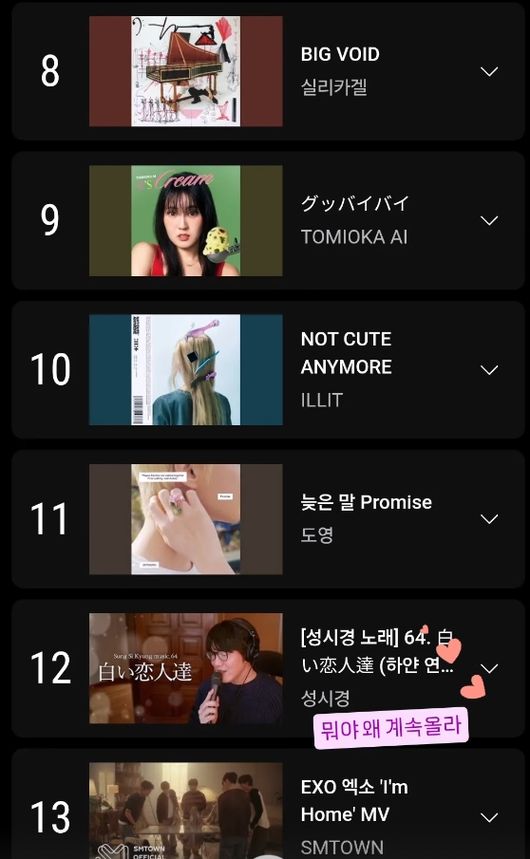Expand the 늦은 말 Promise chevron
Viewport: 530px width, 859px height.
(x=489, y=519)
